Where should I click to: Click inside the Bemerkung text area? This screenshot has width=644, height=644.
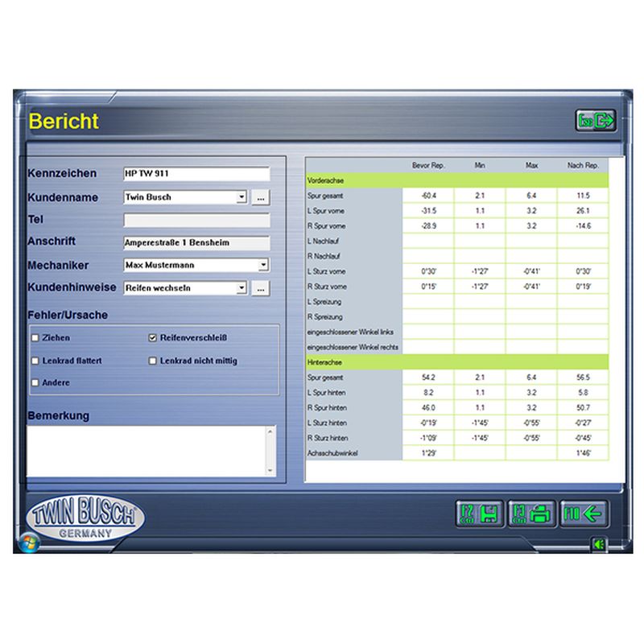coord(145,451)
